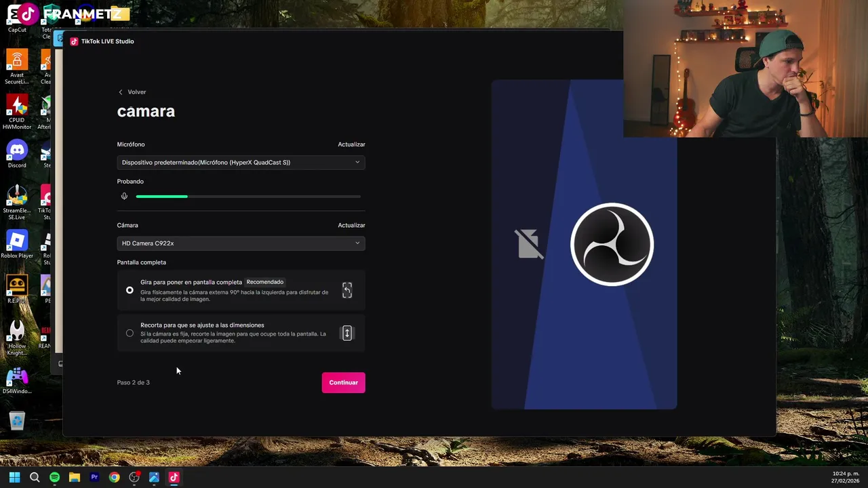Click the OBS logo in camera preview
868x488 pixels.
612,244
